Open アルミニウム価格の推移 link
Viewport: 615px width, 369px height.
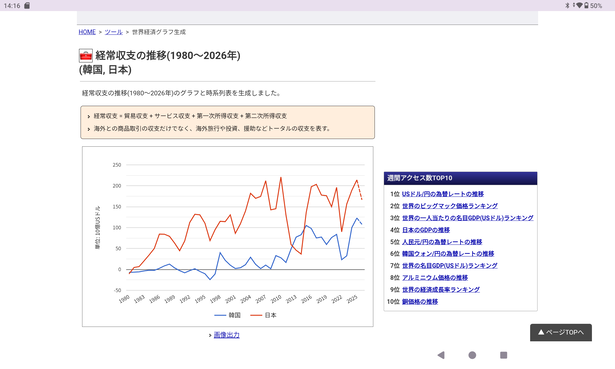click(x=435, y=278)
